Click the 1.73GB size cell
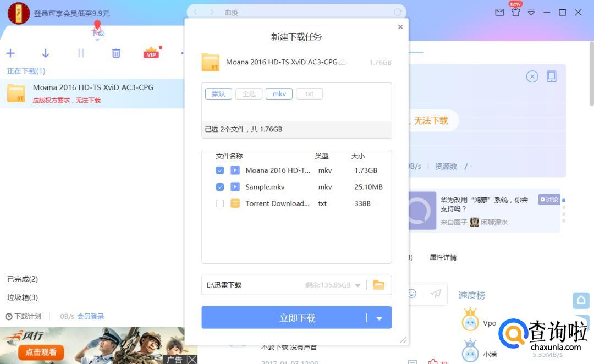Viewport: 594px width, 364px height. click(x=366, y=170)
